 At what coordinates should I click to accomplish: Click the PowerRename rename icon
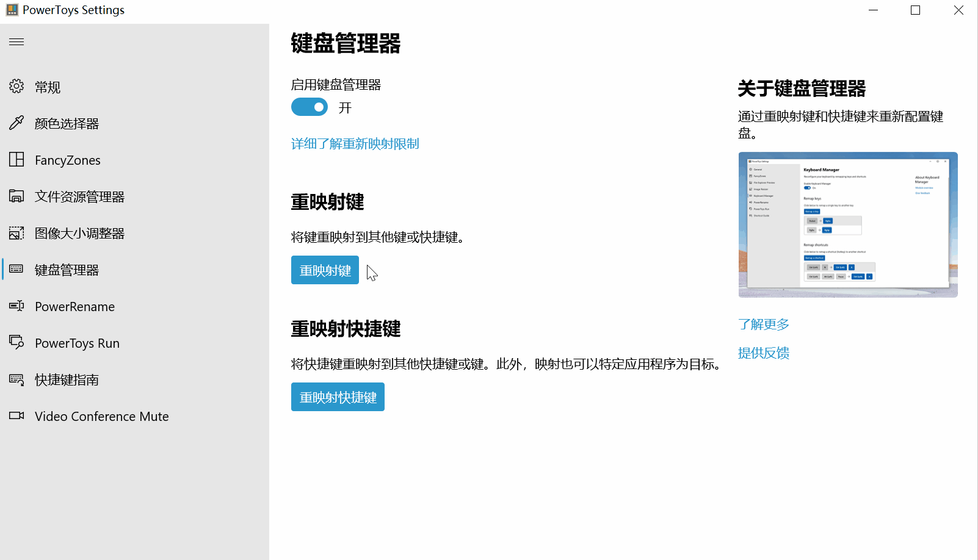coord(16,306)
